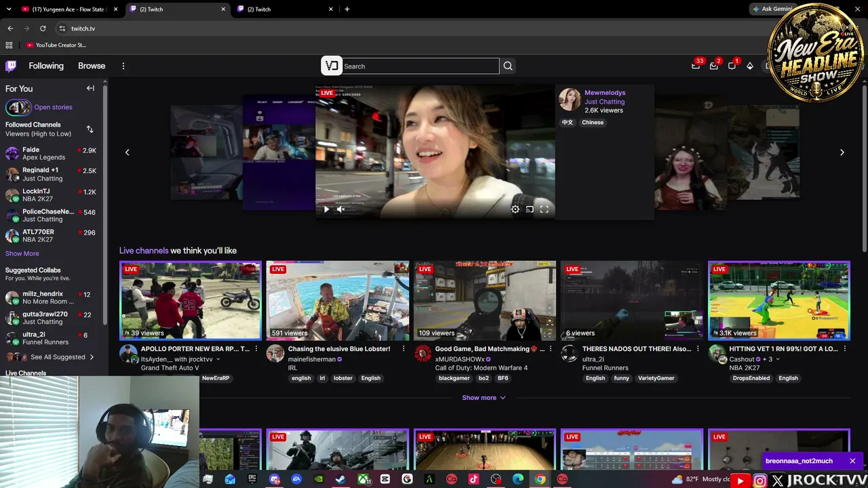Open the navigation more-options dots menu

[x=123, y=66]
